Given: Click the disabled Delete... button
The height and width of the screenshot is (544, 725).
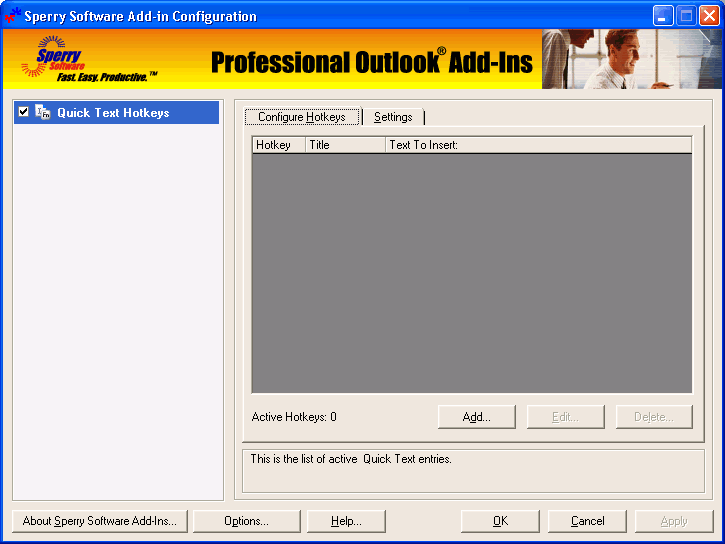Looking at the screenshot, I should tap(654, 417).
